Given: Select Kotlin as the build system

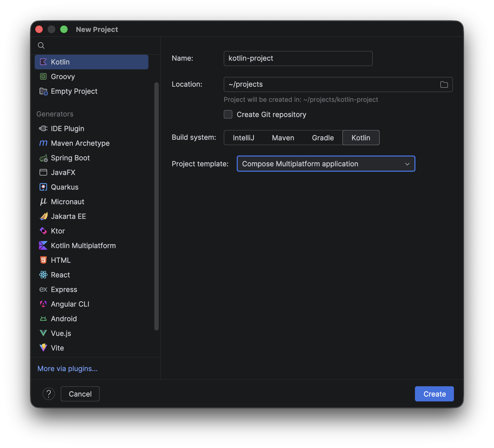Looking at the screenshot, I should (361, 138).
